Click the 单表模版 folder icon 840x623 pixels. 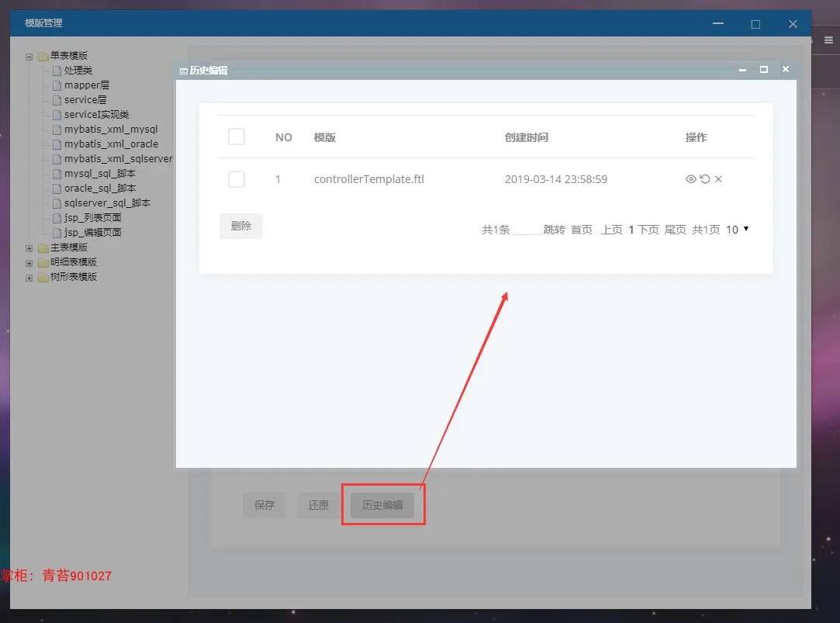[x=43, y=56]
